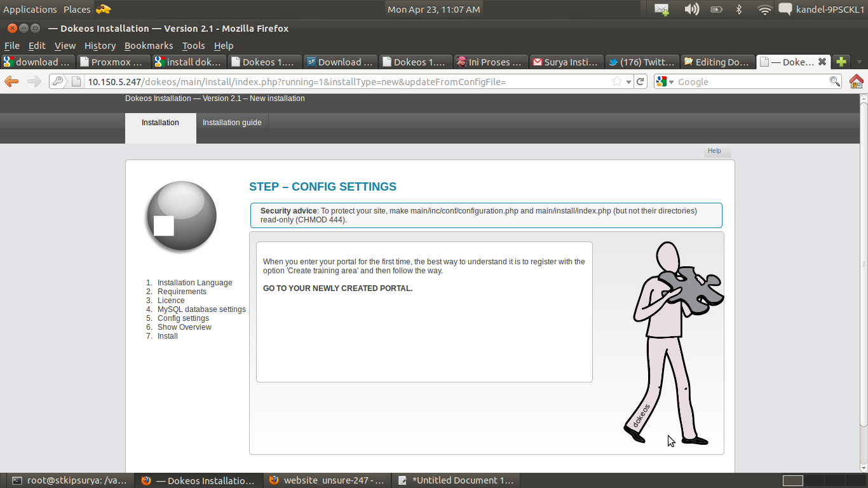Click GO TO YOUR NEWLY CREATED PORTAL
The image size is (868, 488).
(x=337, y=288)
